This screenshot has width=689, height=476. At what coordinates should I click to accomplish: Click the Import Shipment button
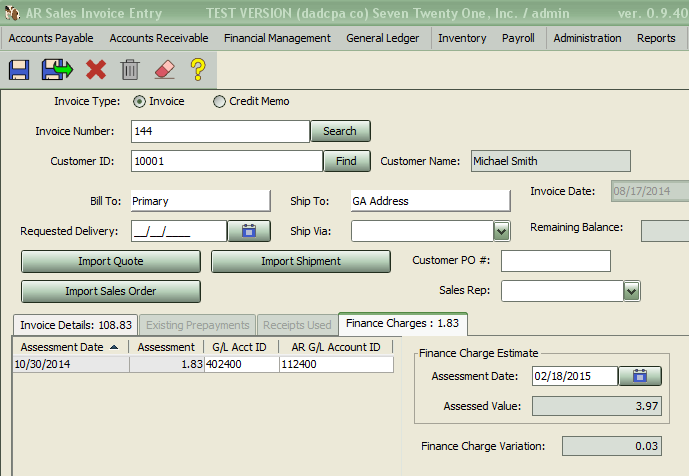click(301, 261)
